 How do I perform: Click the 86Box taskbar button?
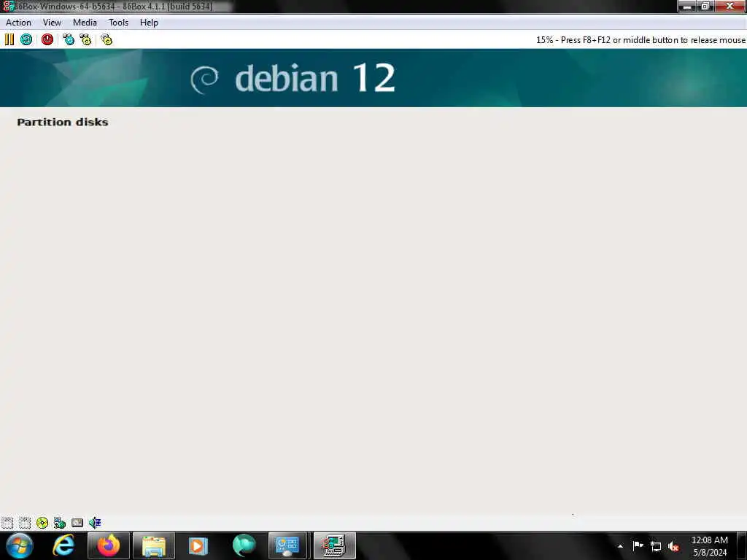coord(334,545)
